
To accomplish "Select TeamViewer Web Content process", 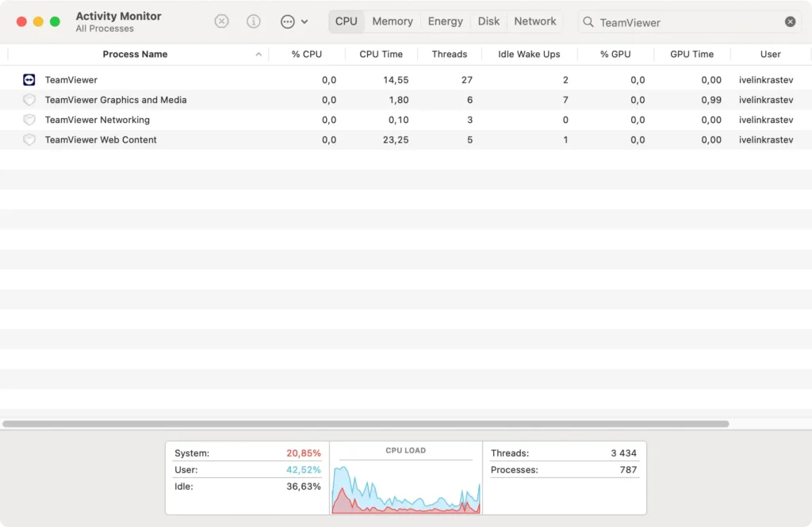I will coord(406,139).
